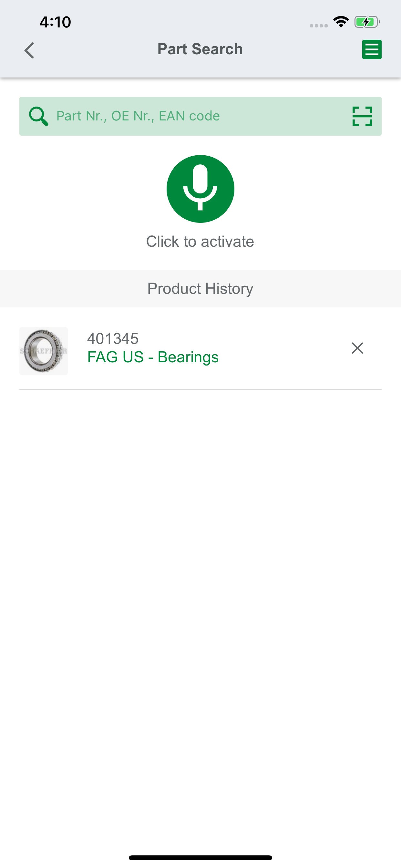Remove 401345 from product history

coord(357,348)
